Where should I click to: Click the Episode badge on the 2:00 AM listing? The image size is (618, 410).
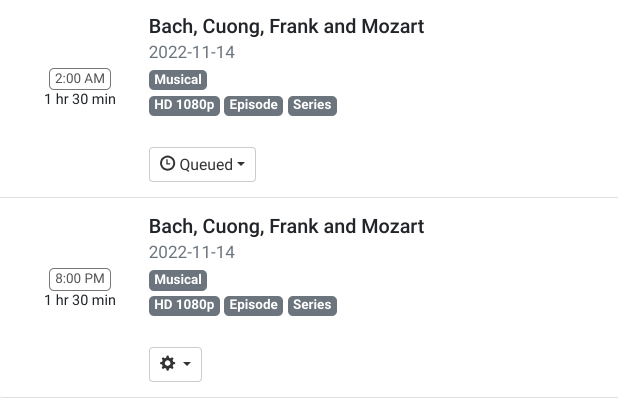(254, 105)
